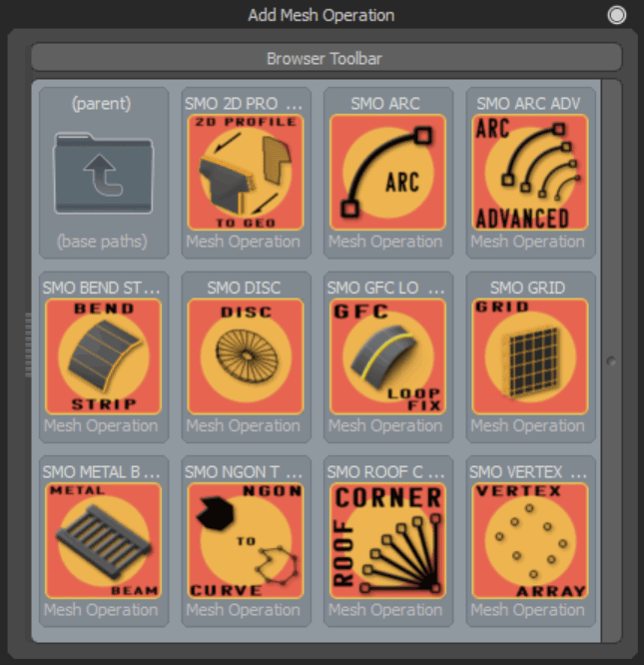644x665 pixels.
Task: Click the (base paths) label
Action: coord(102,242)
